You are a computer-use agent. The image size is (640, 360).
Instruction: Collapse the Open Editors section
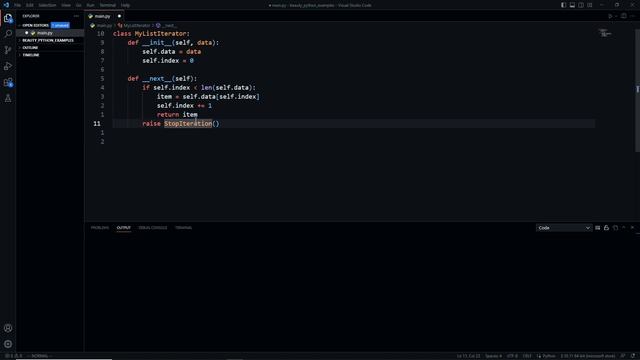pyautogui.click(x=35, y=25)
